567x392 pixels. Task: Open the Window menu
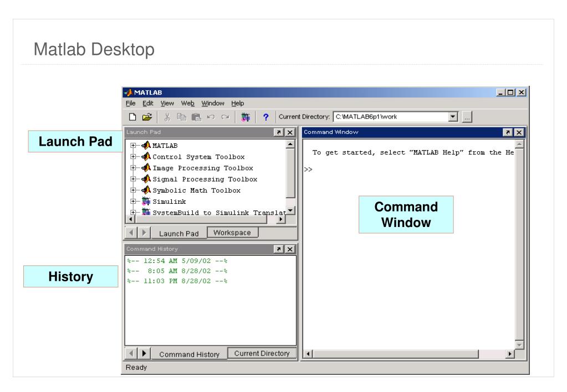213,104
